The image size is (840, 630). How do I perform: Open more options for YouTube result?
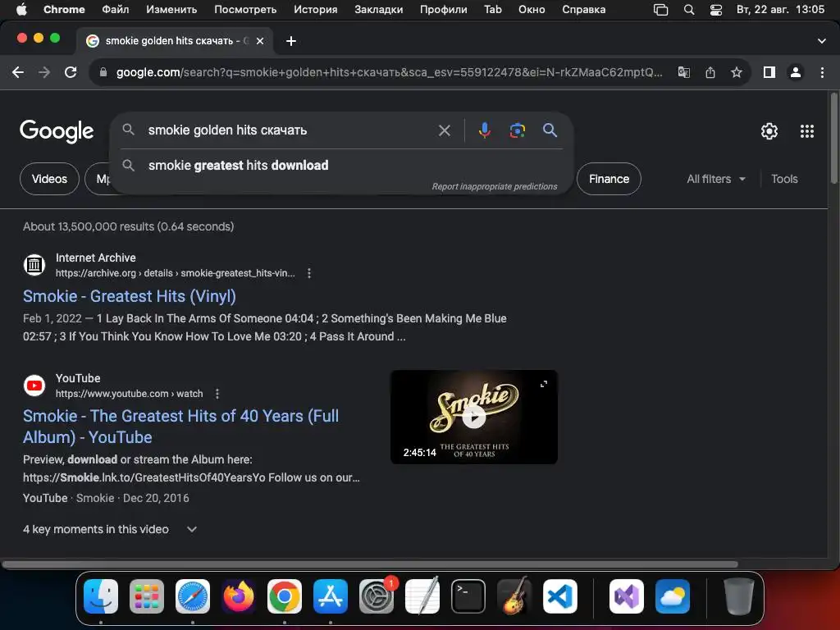[217, 394]
